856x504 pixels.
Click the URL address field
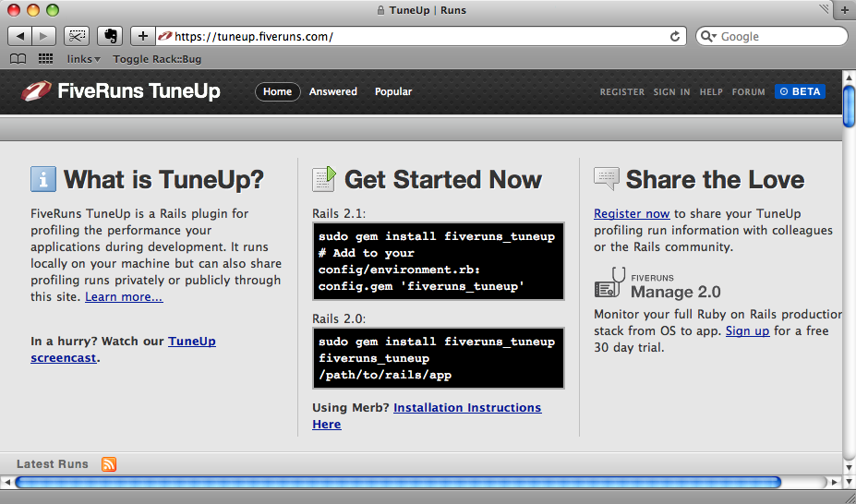[420, 37]
